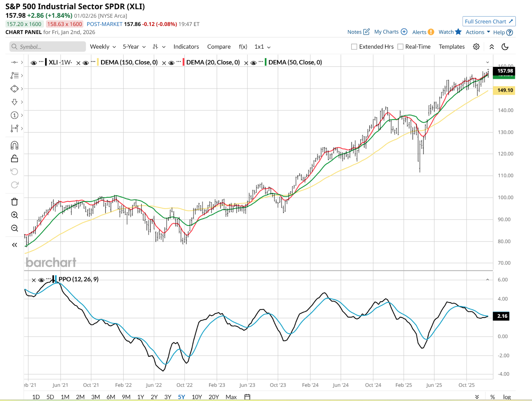Hide the DEMA (20, Close, 0) line

(x=172, y=63)
